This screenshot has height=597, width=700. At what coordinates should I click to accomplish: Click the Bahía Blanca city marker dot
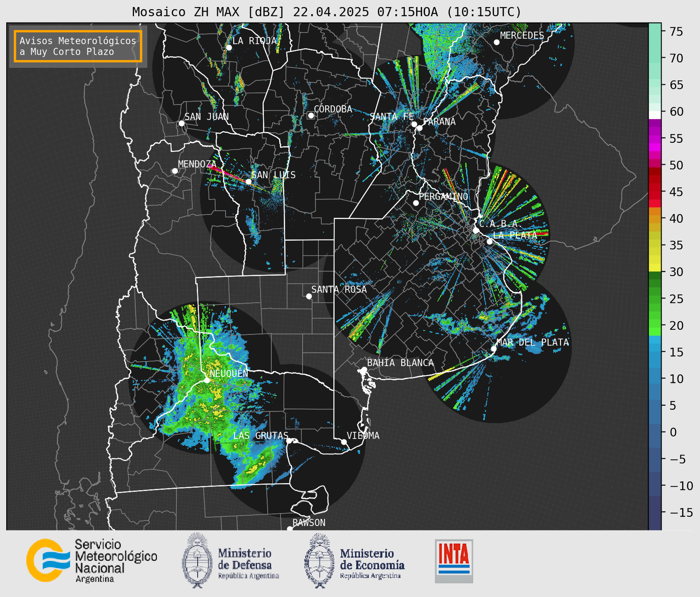[x=364, y=369]
